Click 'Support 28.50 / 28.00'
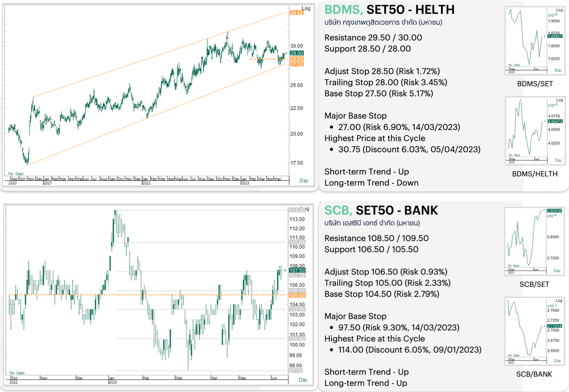This screenshot has height=392, width=569. pos(367,49)
